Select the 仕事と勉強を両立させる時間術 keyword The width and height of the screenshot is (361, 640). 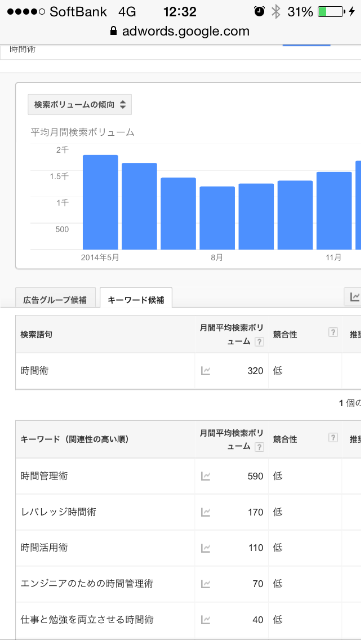(x=87, y=620)
